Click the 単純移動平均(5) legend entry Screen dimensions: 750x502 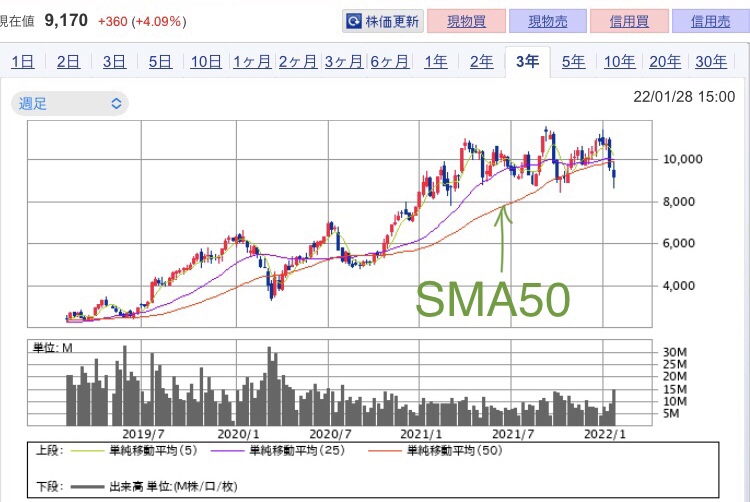coord(153,450)
